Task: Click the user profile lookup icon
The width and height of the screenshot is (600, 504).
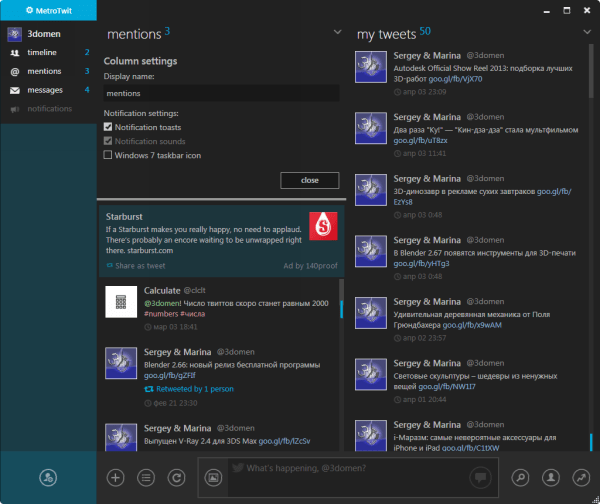Action: click(551, 478)
